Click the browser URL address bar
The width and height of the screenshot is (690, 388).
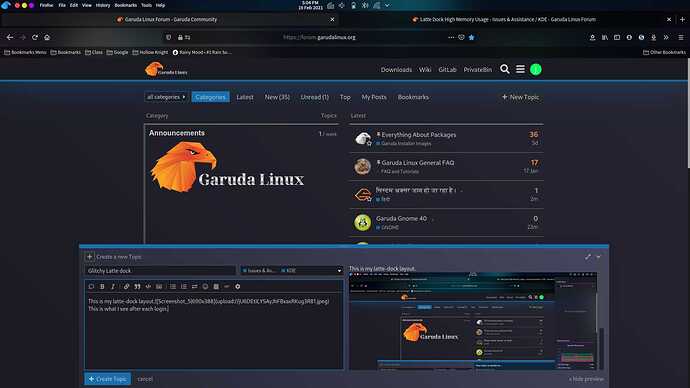tap(319, 37)
